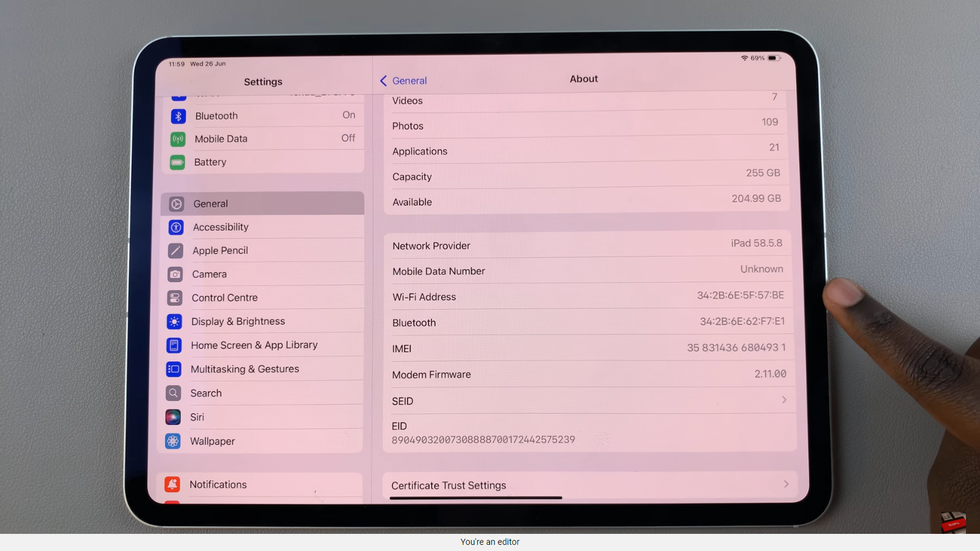
Task: Tap the Accessibility icon
Action: tap(176, 227)
